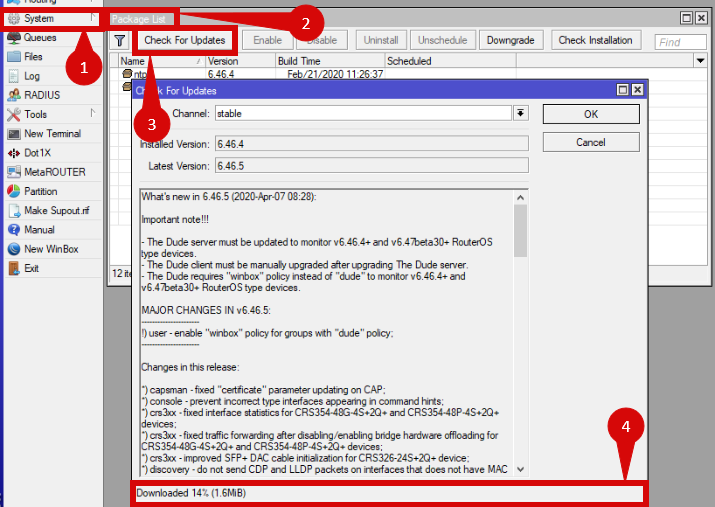
Task: Select the 6.46.4 version cell
Action: (221, 74)
